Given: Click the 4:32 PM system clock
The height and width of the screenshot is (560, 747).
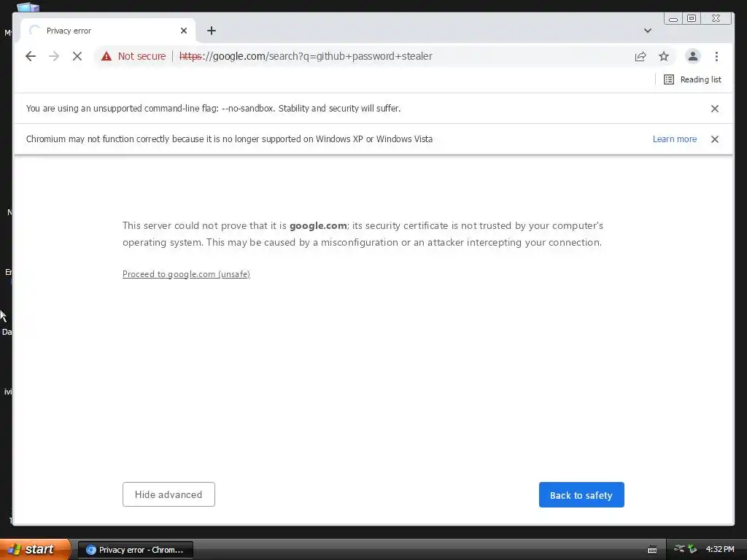Looking at the screenshot, I should click(720, 549).
